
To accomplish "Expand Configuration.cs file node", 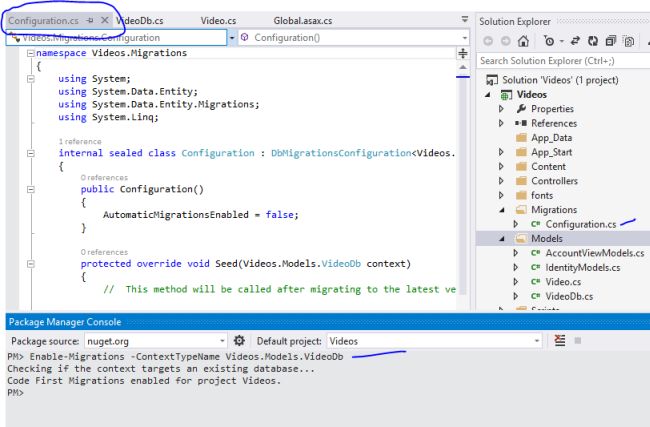I will coord(516,224).
